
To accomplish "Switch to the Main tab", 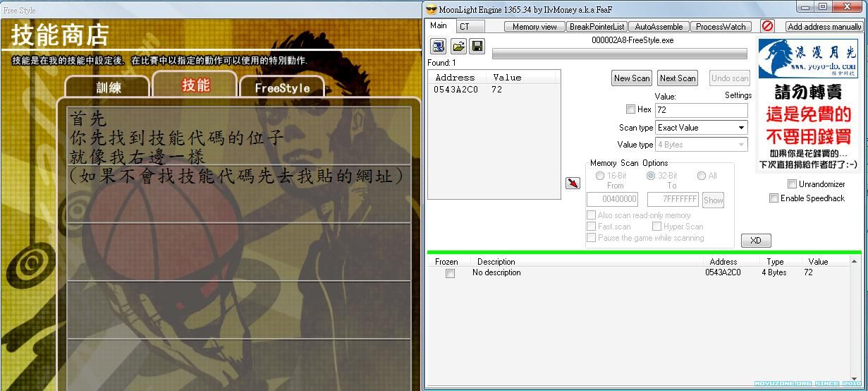I will (x=439, y=25).
